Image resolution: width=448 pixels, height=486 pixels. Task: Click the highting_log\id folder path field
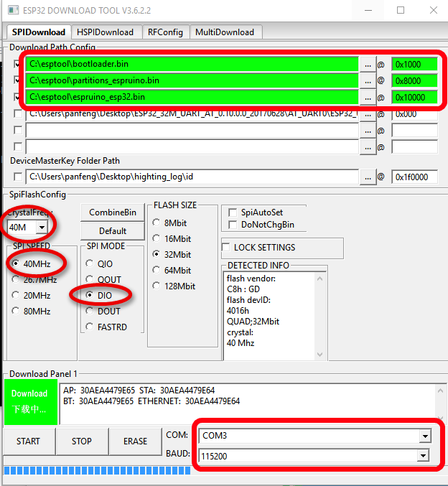[x=192, y=177]
